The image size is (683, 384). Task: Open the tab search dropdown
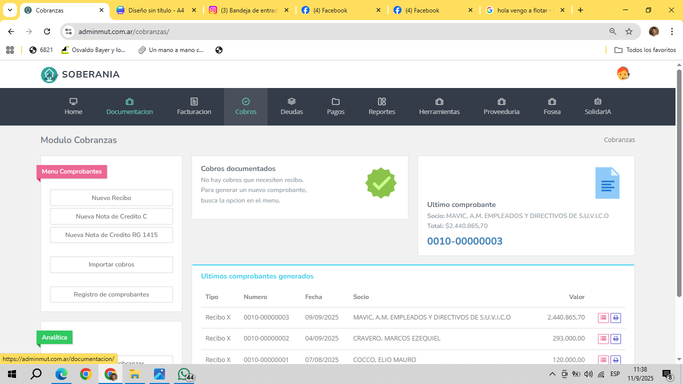pyautogui.click(x=10, y=10)
